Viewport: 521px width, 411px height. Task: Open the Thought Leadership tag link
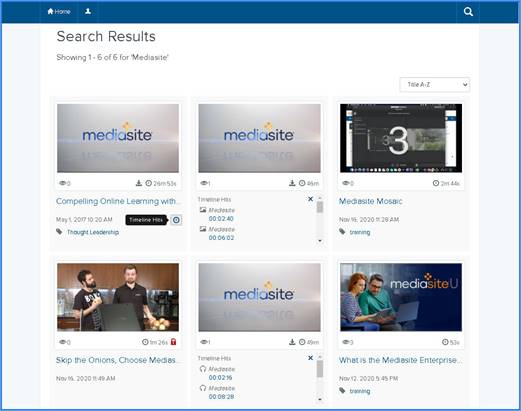point(93,232)
